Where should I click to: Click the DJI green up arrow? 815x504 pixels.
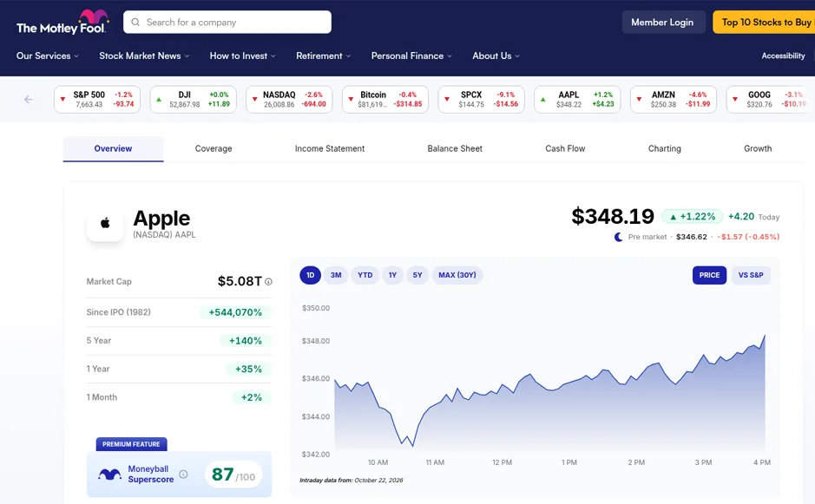(159, 99)
